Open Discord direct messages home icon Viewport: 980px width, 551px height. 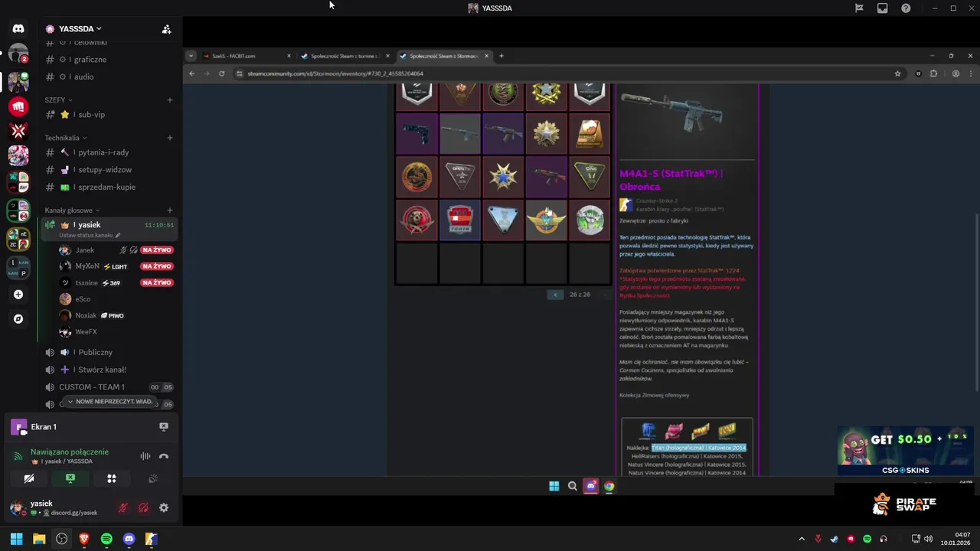tap(18, 29)
